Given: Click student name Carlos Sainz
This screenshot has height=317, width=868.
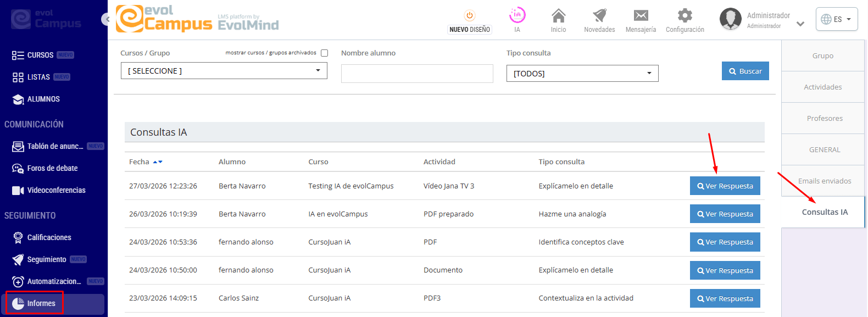Looking at the screenshot, I should (238, 298).
